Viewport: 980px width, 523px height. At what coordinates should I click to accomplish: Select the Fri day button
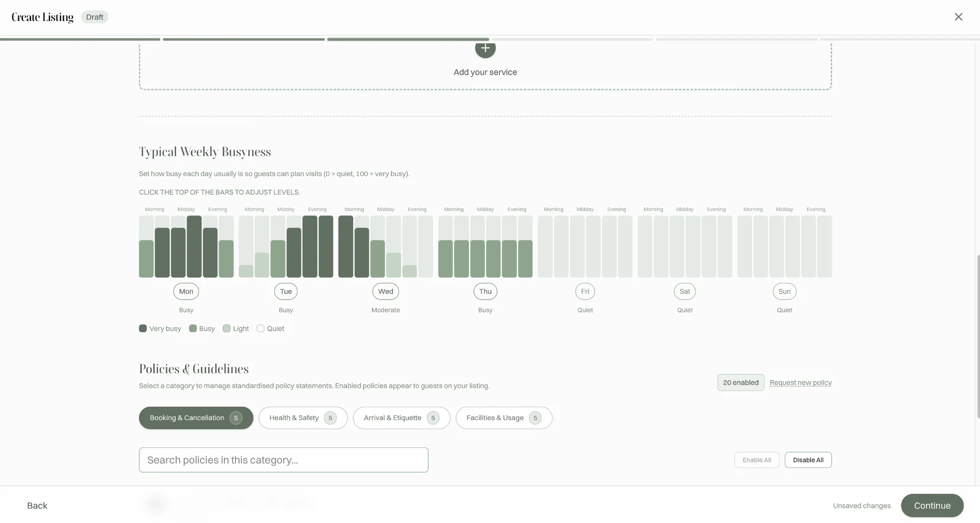tap(585, 291)
